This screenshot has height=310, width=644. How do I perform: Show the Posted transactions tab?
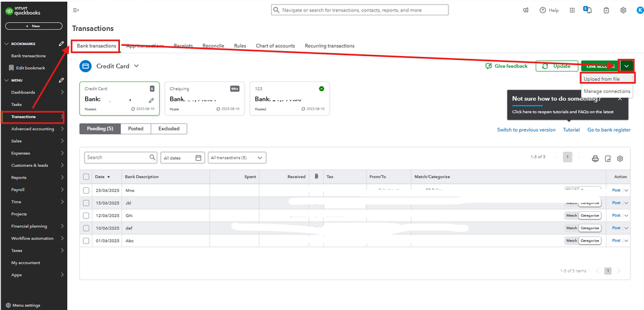[x=136, y=129]
